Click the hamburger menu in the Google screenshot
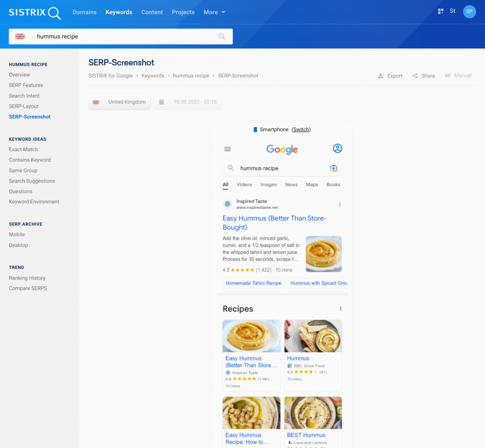The image size is (485, 448). [228, 148]
